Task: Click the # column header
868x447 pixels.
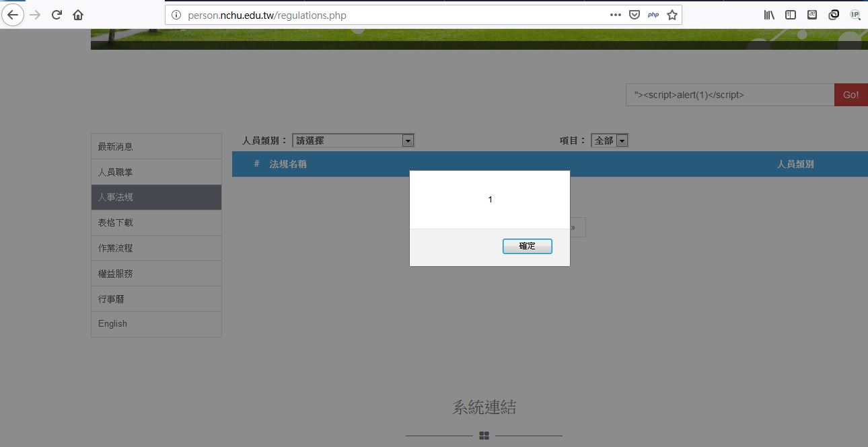Action: tap(256, 164)
